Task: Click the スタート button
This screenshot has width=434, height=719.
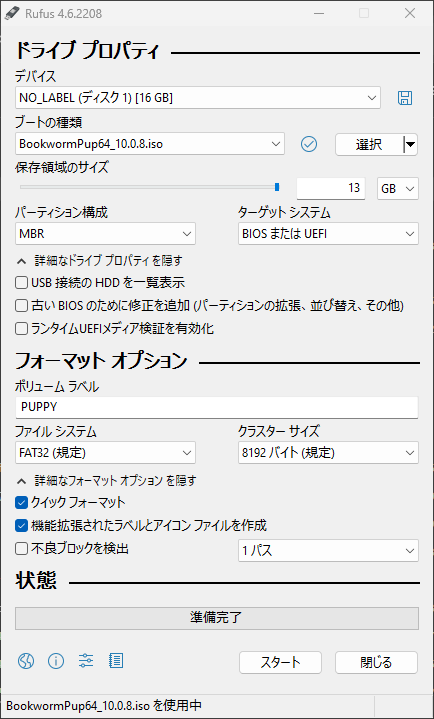Action: pos(280,662)
